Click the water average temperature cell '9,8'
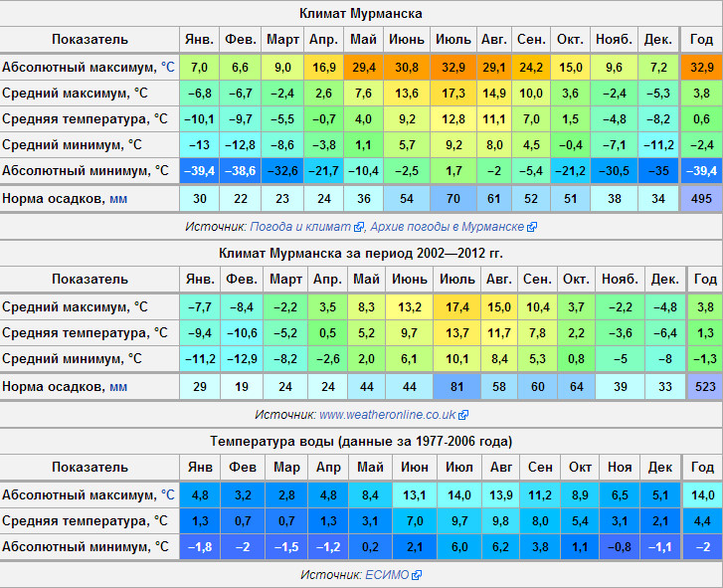 [501, 521]
